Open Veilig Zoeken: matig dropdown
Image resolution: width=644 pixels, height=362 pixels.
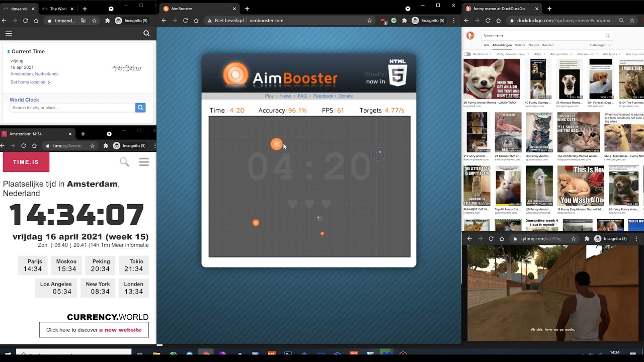[513, 54]
